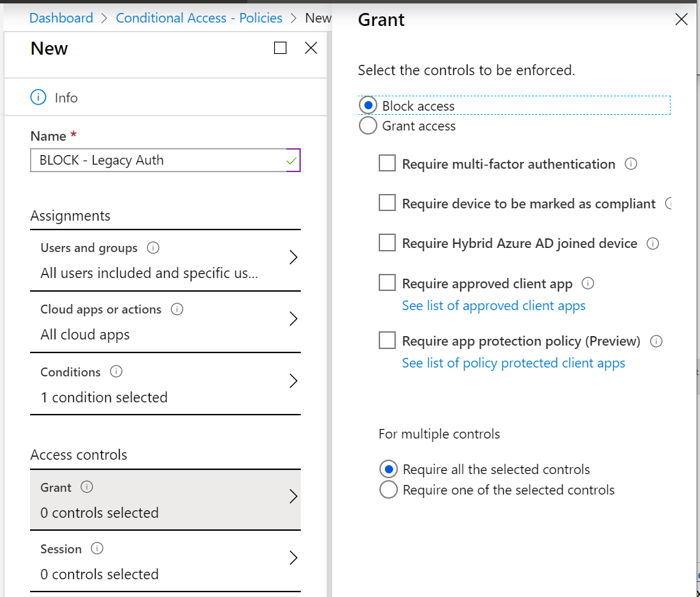Select the Block access radio button

pyautogui.click(x=368, y=106)
